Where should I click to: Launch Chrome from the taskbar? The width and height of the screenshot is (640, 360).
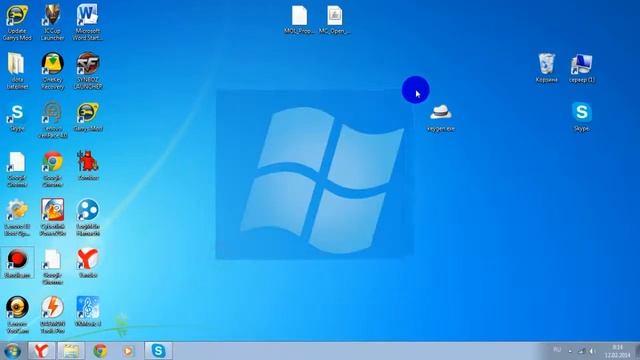click(x=100, y=351)
